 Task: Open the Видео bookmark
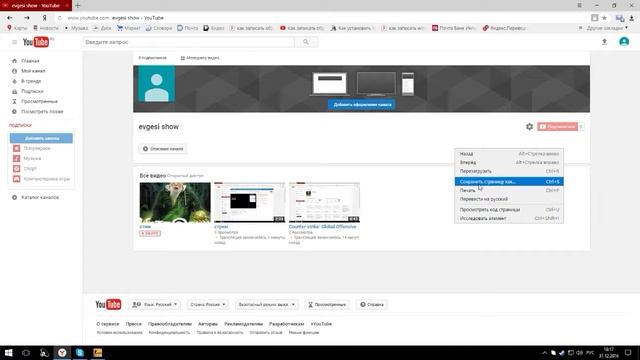(x=214, y=28)
